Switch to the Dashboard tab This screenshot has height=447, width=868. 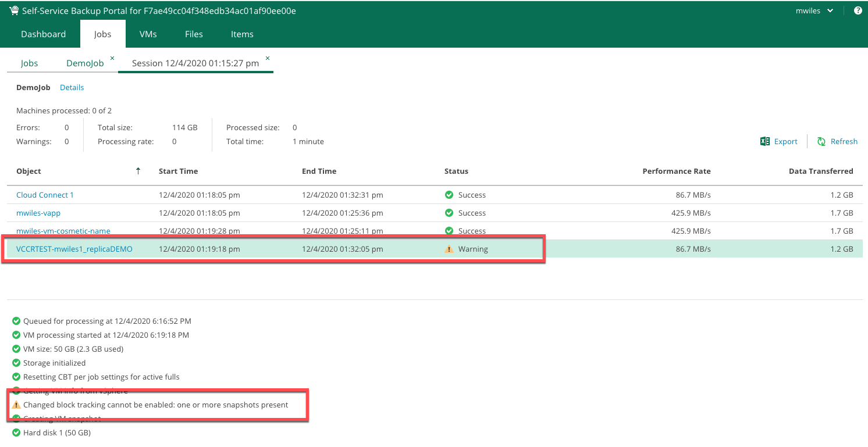[43, 34]
